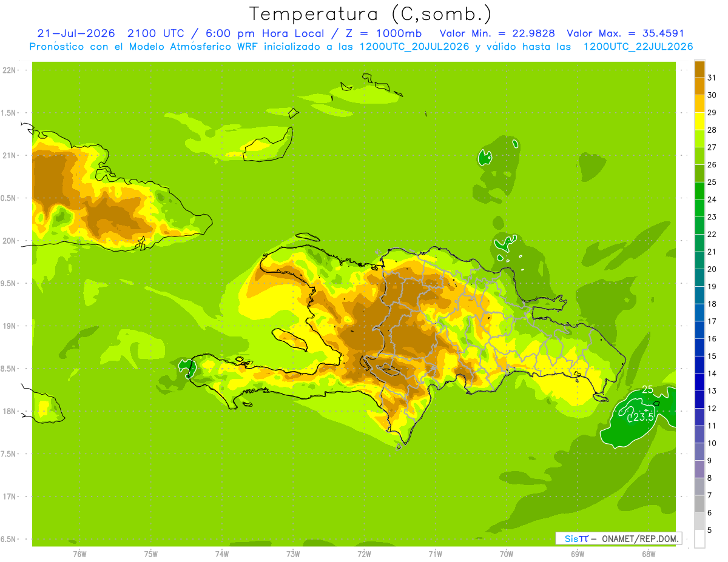728x562 pixels.
Task: Click the title "Temperatura (C,somb.)"
Action: [371, 14]
